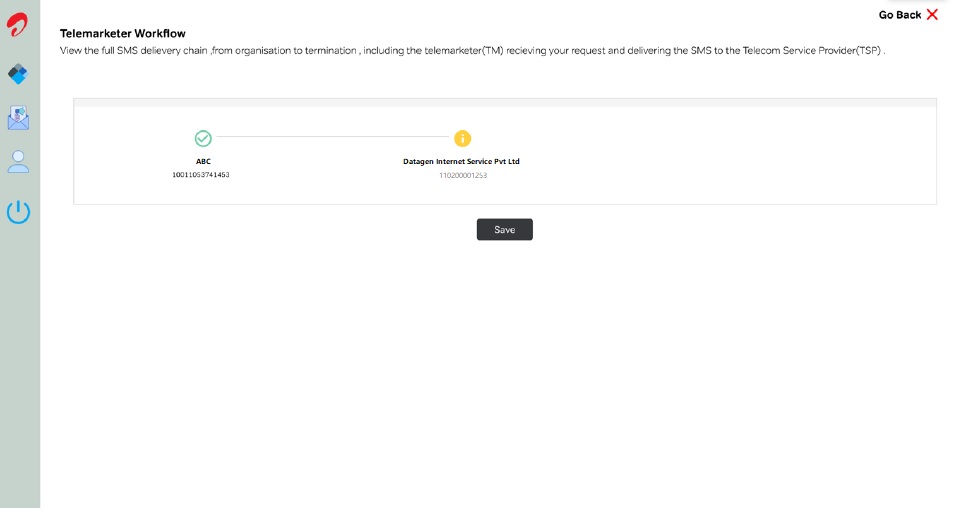Viewport: 958px width, 532px height.
Task: Click the ABC entity ID 1001105374145​3
Action: [201, 175]
